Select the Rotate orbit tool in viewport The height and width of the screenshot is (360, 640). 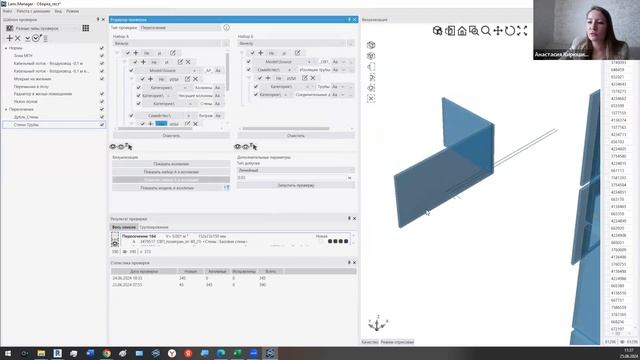[x=510, y=31]
